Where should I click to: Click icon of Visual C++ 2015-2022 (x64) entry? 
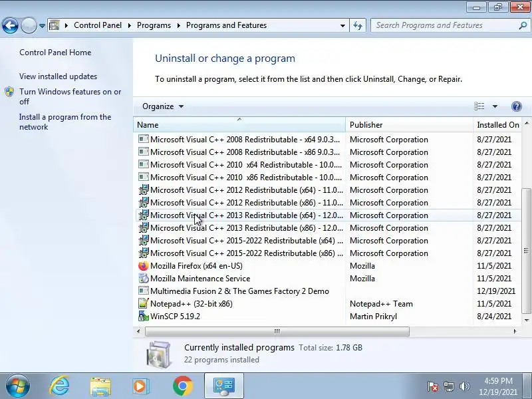click(x=143, y=240)
